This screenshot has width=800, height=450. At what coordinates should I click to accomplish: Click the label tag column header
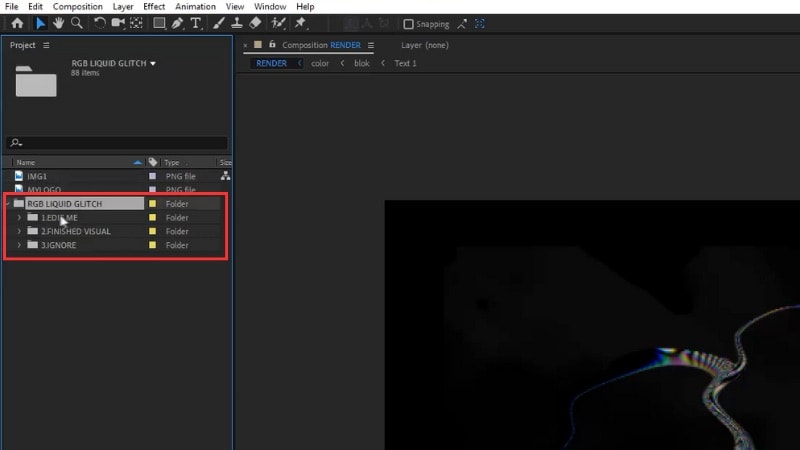[153, 162]
